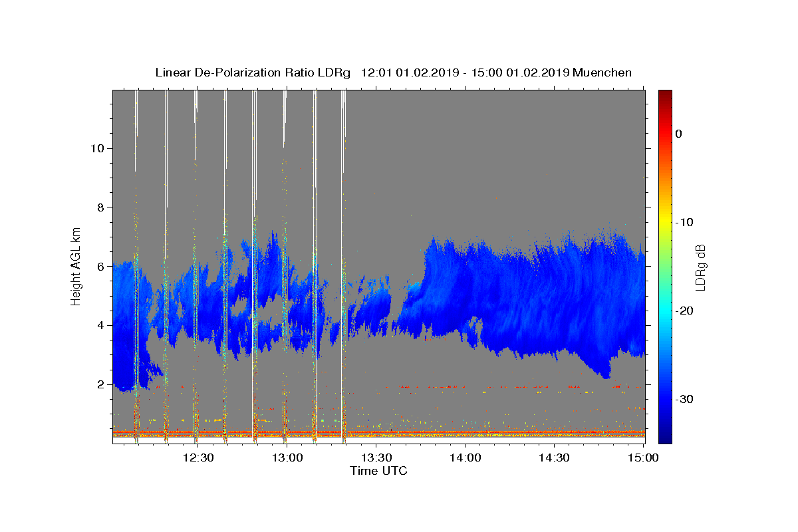Click the '14:30' time tick label
Screen dimensions: 798x532
[553, 458]
